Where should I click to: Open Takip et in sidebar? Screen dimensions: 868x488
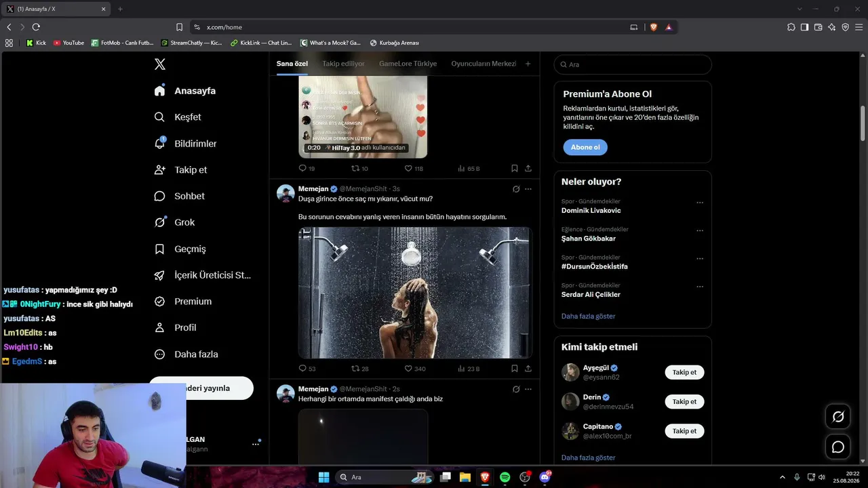[180, 169]
